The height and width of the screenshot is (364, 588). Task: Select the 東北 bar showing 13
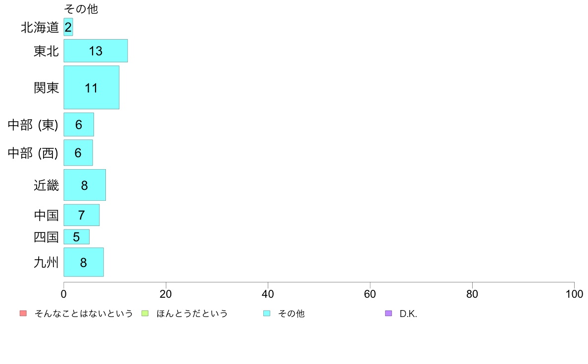pos(96,50)
